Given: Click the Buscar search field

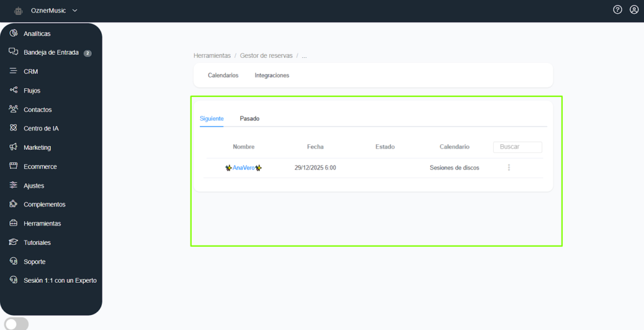Looking at the screenshot, I should coord(517,147).
